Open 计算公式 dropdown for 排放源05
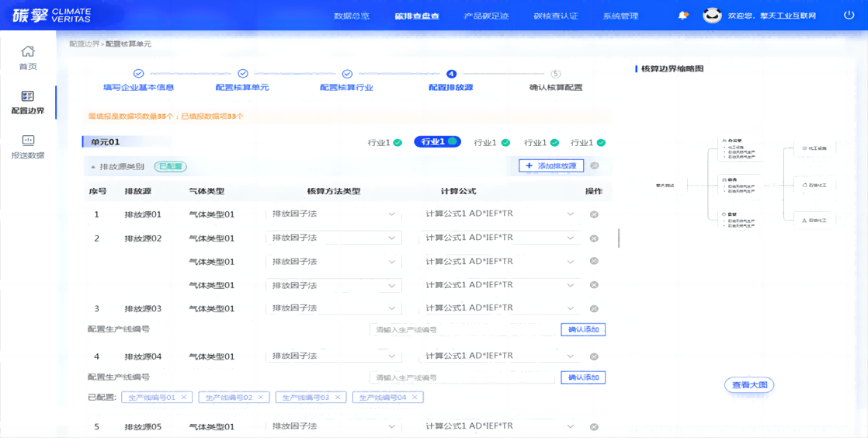The height and width of the screenshot is (438, 868). pyautogui.click(x=500, y=426)
